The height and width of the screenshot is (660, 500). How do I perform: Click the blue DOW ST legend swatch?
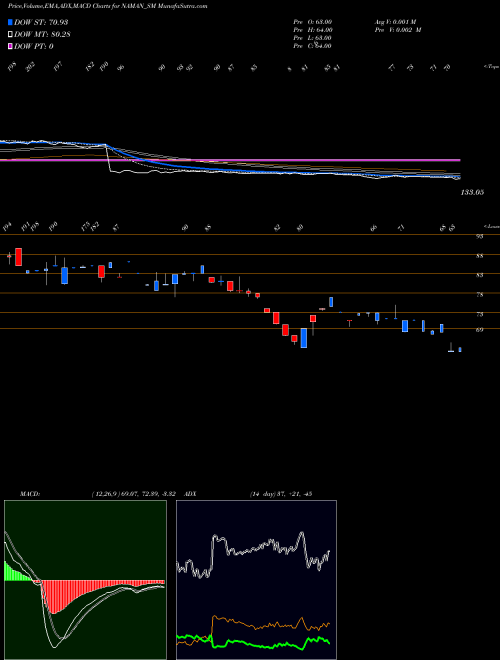click(10, 22)
